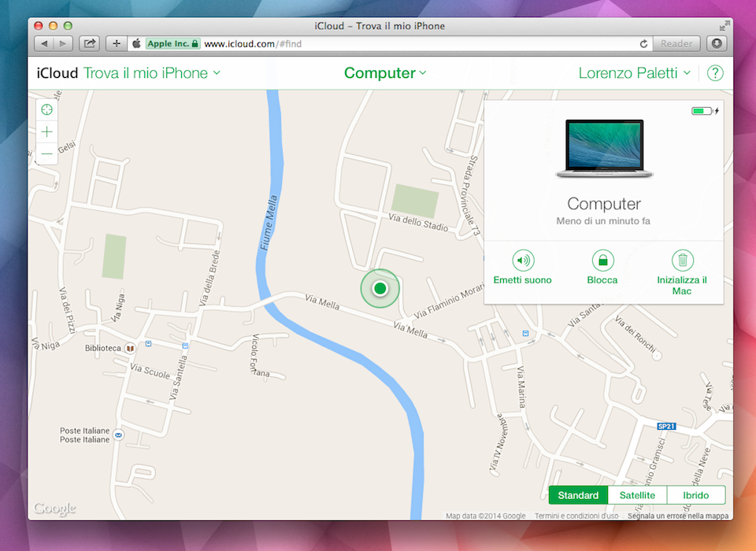This screenshot has height=551, width=756.
Task: Click the Strada Provinciale 73 road label
Action: [471, 195]
